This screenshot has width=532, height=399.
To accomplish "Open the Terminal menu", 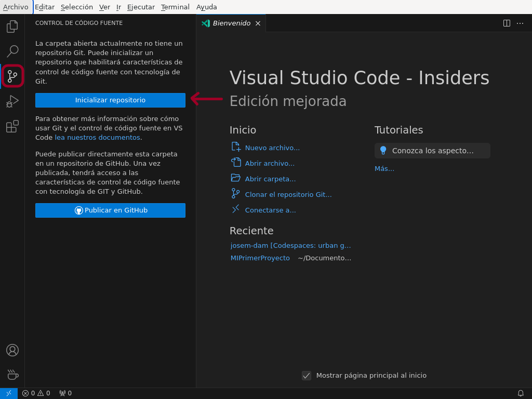I will click(x=175, y=7).
